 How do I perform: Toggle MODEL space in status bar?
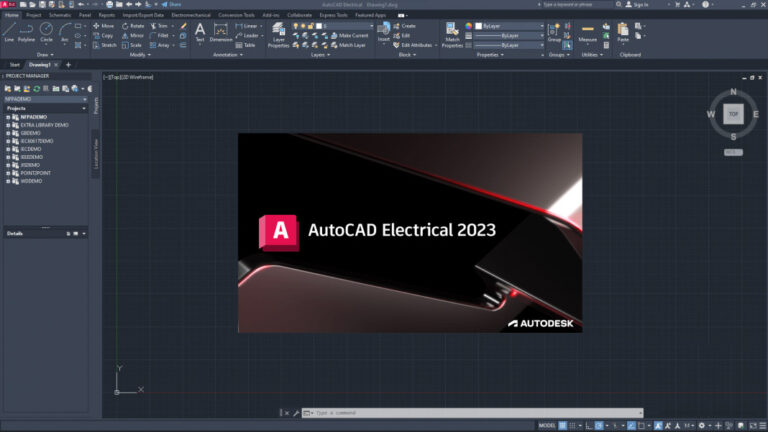(547, 426)
